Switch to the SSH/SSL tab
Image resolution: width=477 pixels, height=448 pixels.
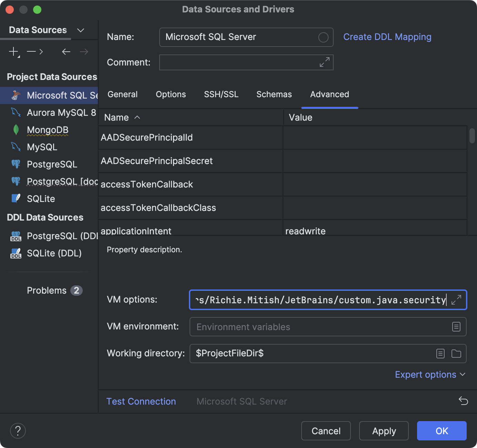[x=221, y=94]
